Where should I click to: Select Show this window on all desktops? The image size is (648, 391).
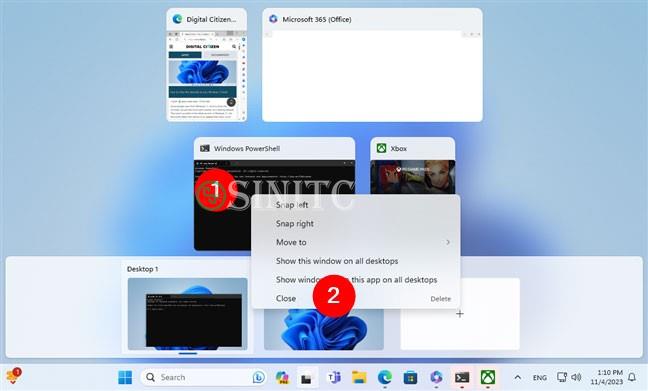point(355,261)
